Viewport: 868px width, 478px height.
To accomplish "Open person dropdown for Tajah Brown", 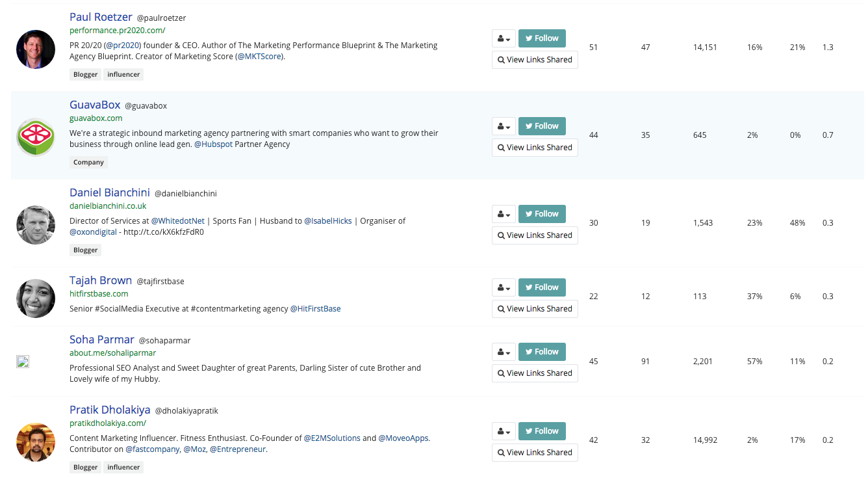I will click(x=504, y=287).
